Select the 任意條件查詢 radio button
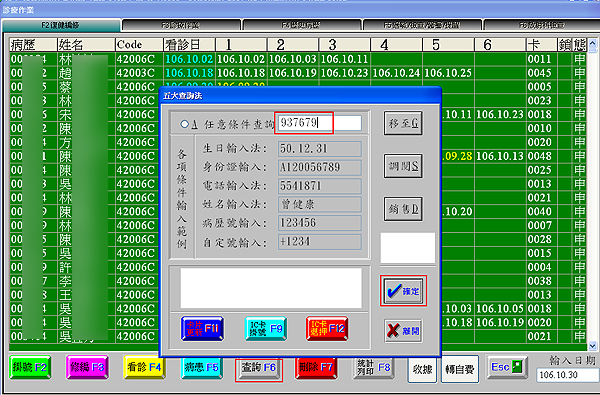The image size is (600, 395). click(x=185, y=124)
